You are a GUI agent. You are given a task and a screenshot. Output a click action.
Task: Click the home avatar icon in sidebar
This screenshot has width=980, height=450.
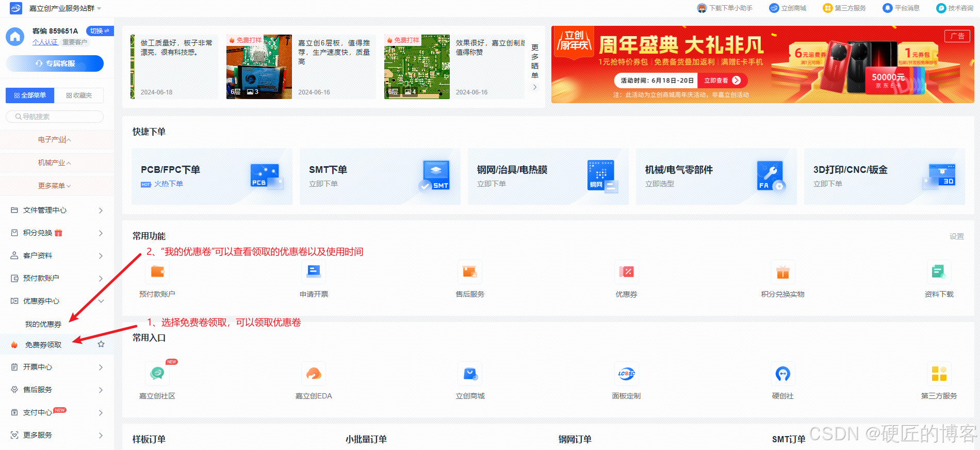coord(15,37)
